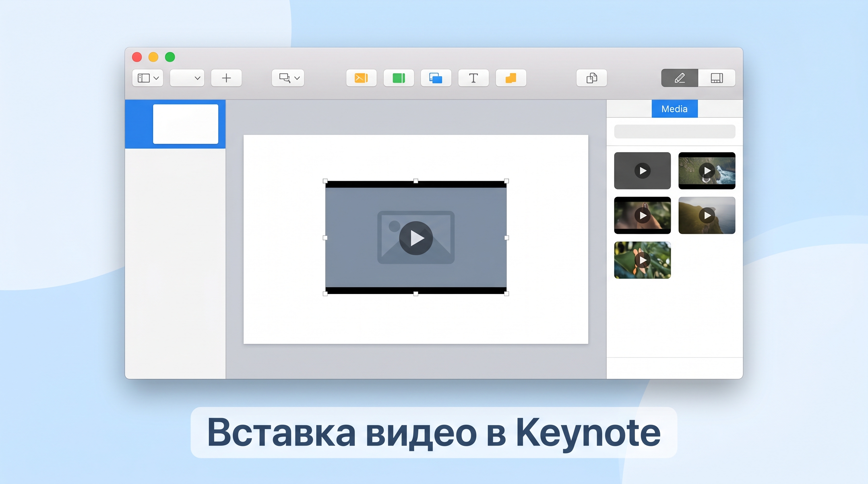Open the empty zoom dropdown
868x484 pixels.
187,78
